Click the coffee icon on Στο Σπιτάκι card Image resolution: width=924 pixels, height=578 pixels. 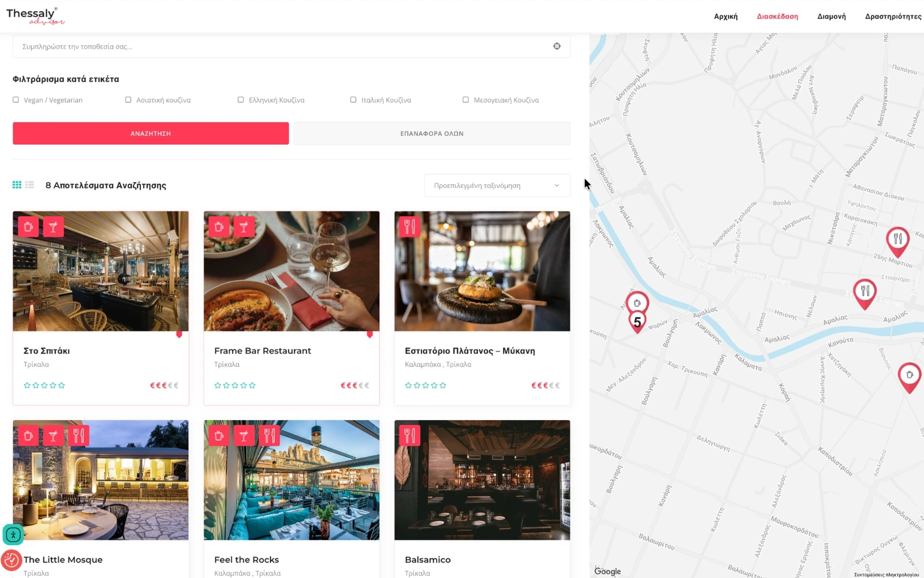(x=28, y=227)
